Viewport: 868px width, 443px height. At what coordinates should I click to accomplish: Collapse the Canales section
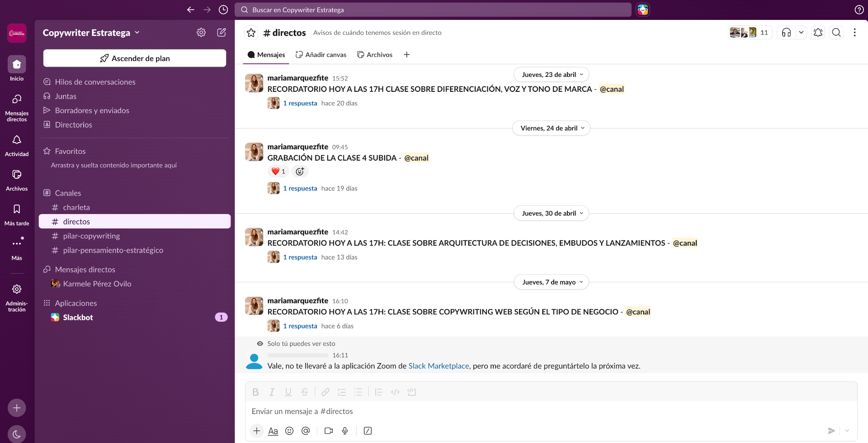pyautogui.click(x=68, y=193)
